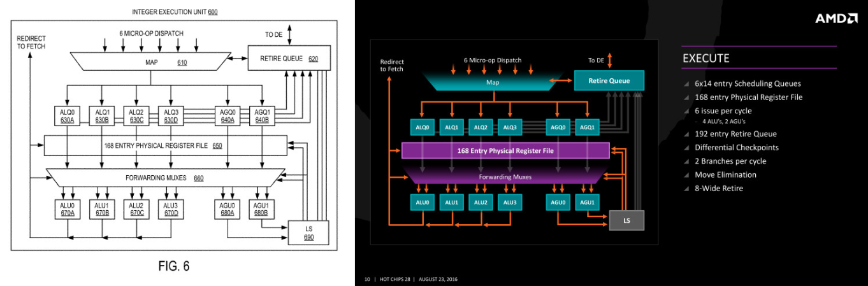868x286 pixels.
Task: Select the purple '168 Entry Physical Register File' bar
Action: click(505, 150)
